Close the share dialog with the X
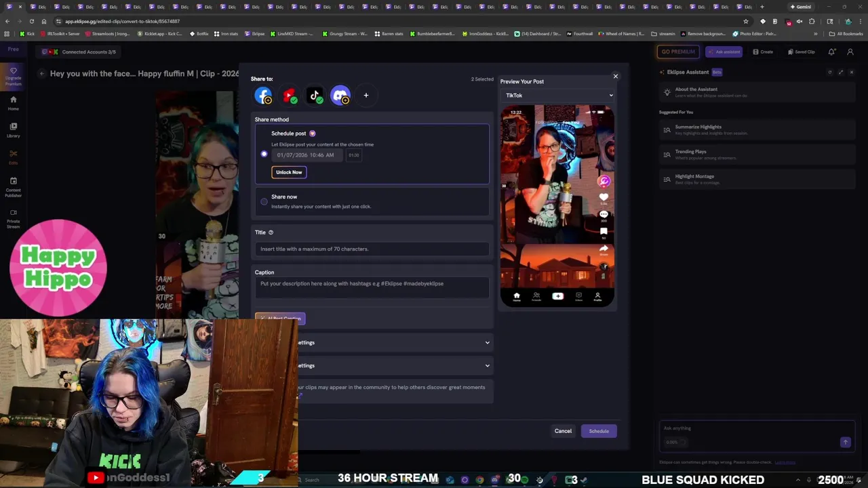This screenshot has height=488, width=868. [x=616, y=77]
